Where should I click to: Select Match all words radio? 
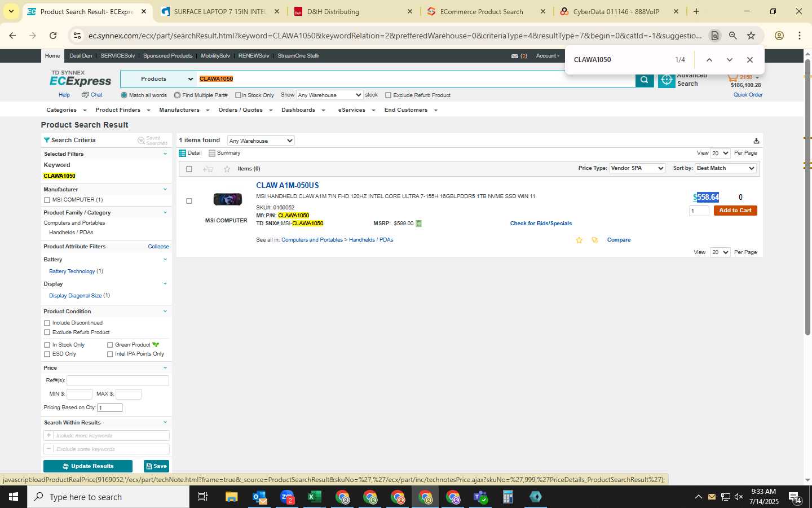coord(124,95)
